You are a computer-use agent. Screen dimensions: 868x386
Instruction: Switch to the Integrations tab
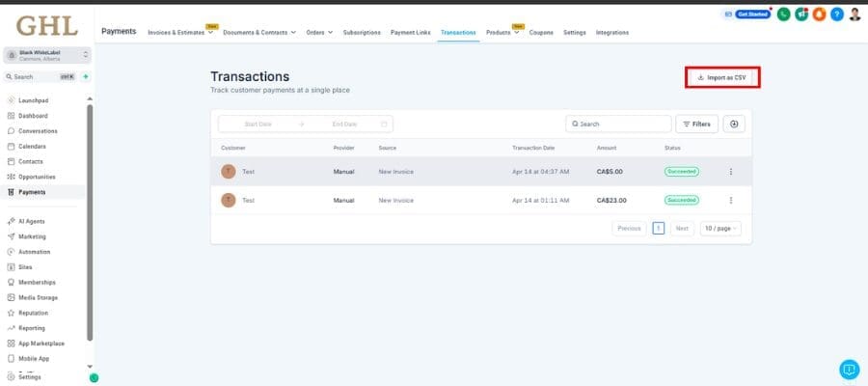click(611, 33)
